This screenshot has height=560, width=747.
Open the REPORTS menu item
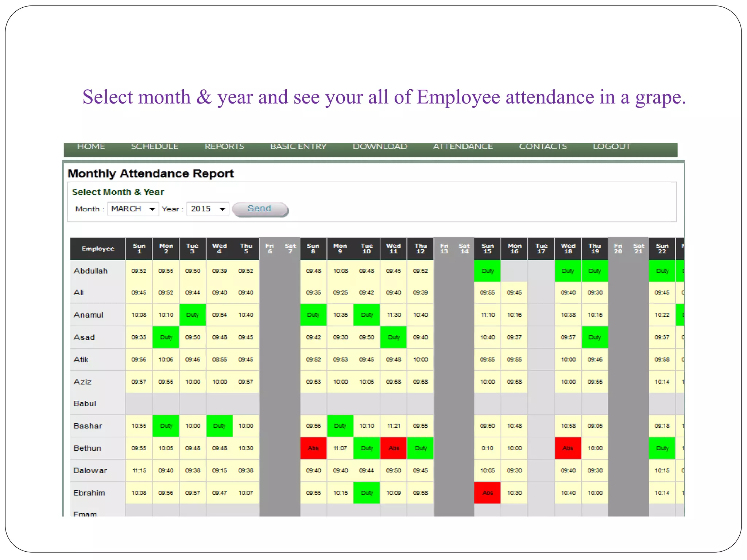pyautogui.click(x=224, y=147)
